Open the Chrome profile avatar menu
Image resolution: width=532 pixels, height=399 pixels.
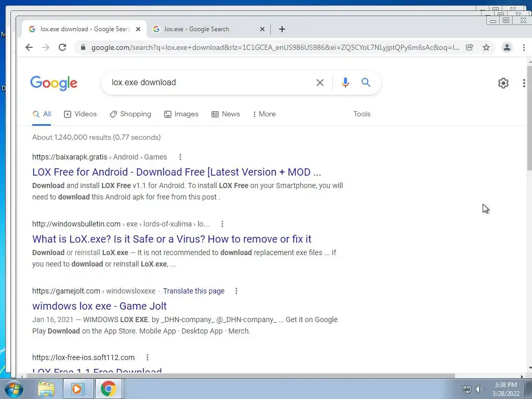click(507, 47)
